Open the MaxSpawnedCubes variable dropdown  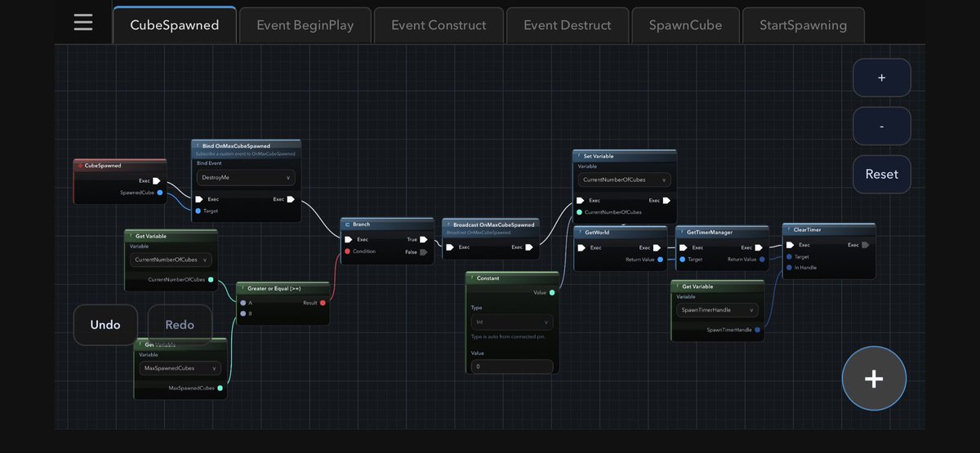tap(179, 368)
